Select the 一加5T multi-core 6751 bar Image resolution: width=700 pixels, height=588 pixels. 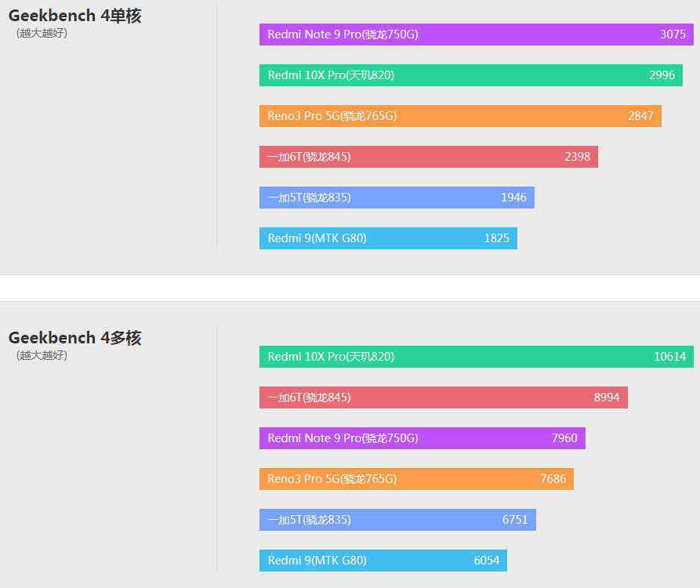coord(397,520)
